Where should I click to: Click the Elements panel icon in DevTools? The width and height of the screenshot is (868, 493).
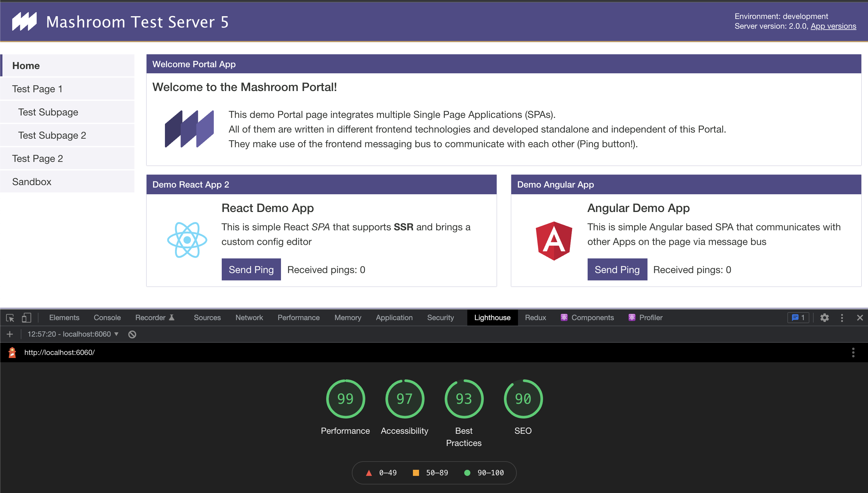pyautogui.click(x=64, y=317)
